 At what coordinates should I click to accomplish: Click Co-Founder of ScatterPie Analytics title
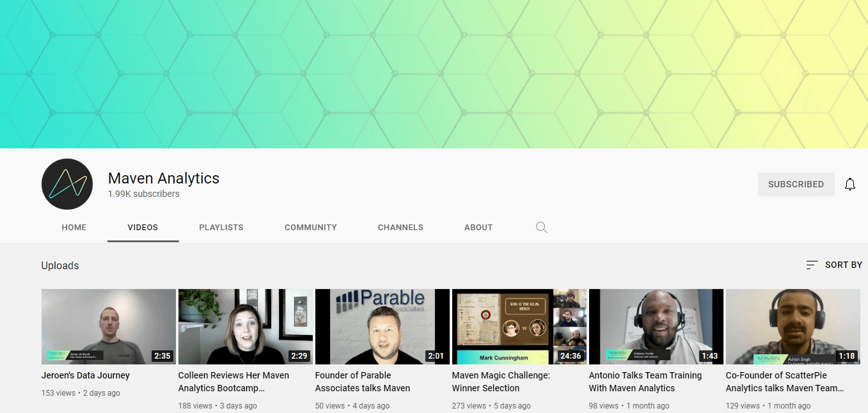[x=785, y=382]
